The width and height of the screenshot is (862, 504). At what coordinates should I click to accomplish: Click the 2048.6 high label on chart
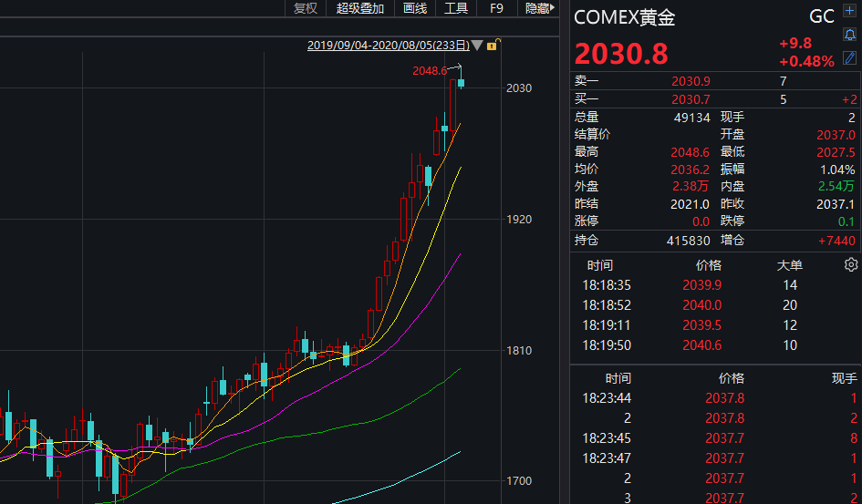coord(430,71)
